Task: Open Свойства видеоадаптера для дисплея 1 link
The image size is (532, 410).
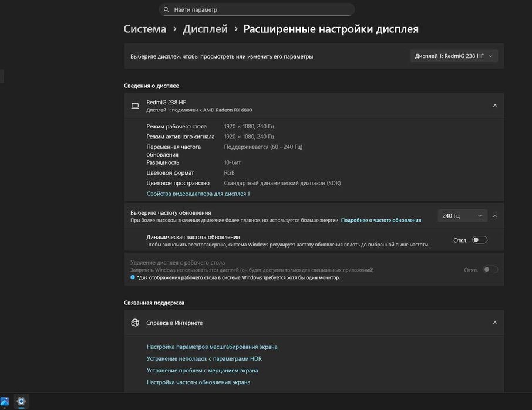Action: pyautogui.click(x=198, y=194)
